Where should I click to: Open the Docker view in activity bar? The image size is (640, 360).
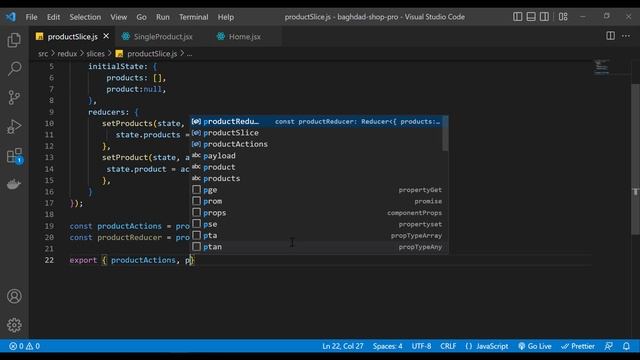(14, 184)
